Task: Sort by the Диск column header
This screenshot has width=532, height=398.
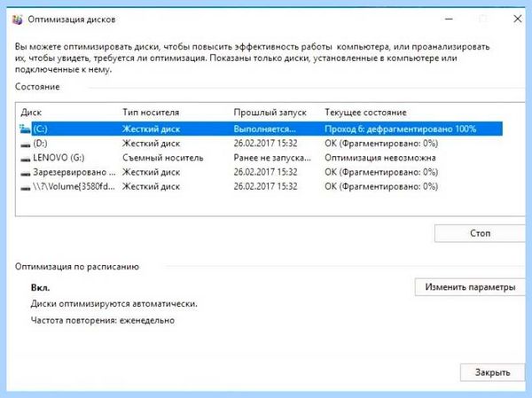Action: [31, 113]
